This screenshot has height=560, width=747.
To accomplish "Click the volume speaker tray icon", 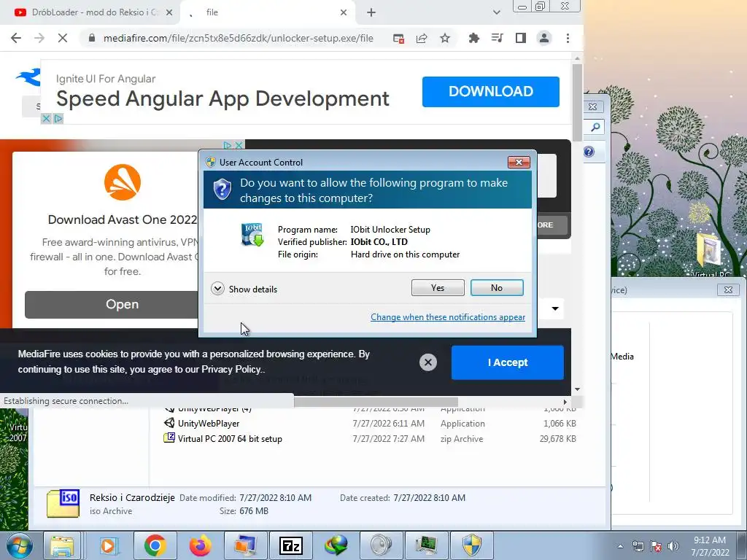I will click(x=673, y=546).
